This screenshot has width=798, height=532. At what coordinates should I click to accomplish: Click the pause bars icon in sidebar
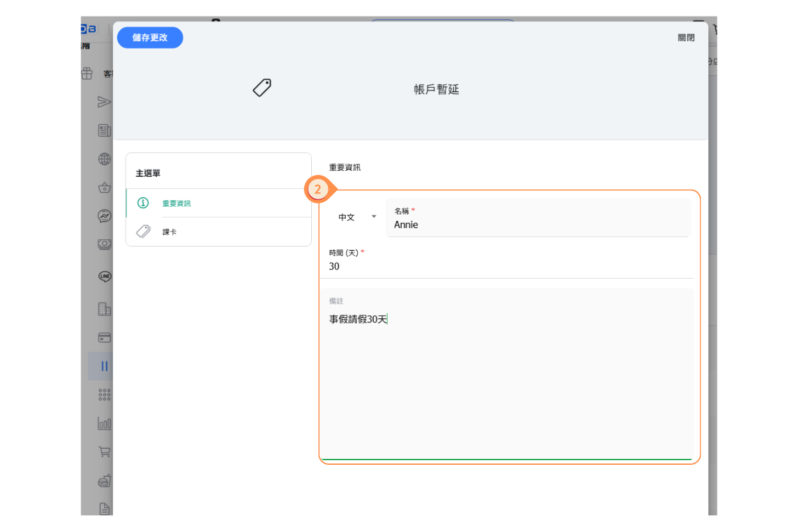point(104,366)
